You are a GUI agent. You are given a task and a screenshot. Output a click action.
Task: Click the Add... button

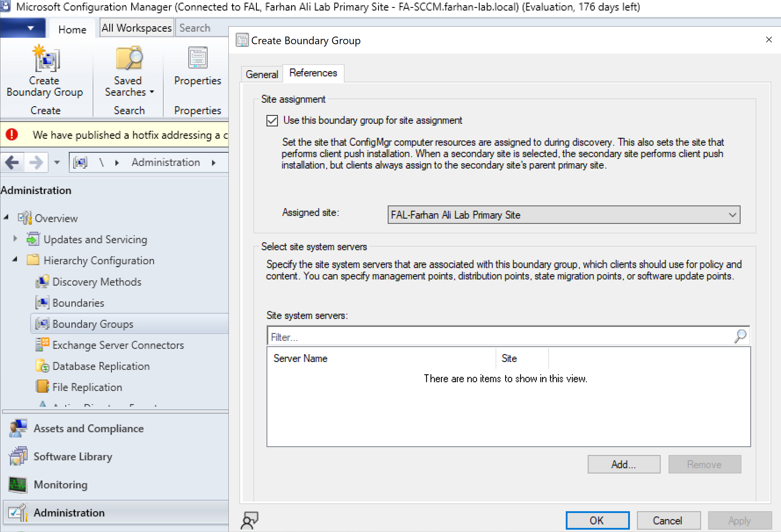(x=623, y=464)
